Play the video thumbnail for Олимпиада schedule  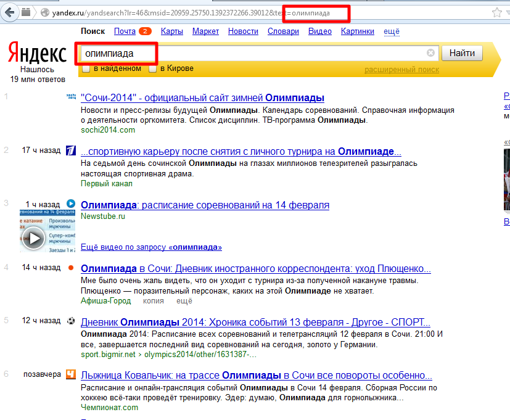click(47, 231)
